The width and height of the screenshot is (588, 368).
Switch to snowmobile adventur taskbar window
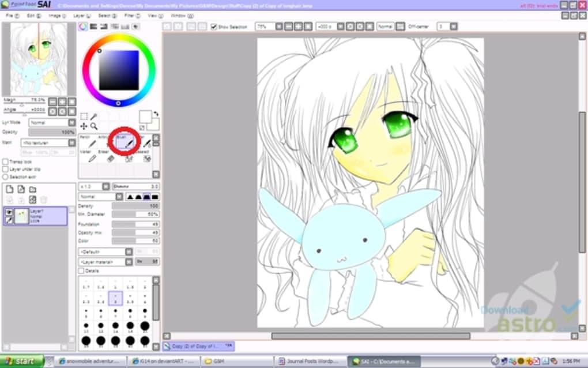[89, 361]
